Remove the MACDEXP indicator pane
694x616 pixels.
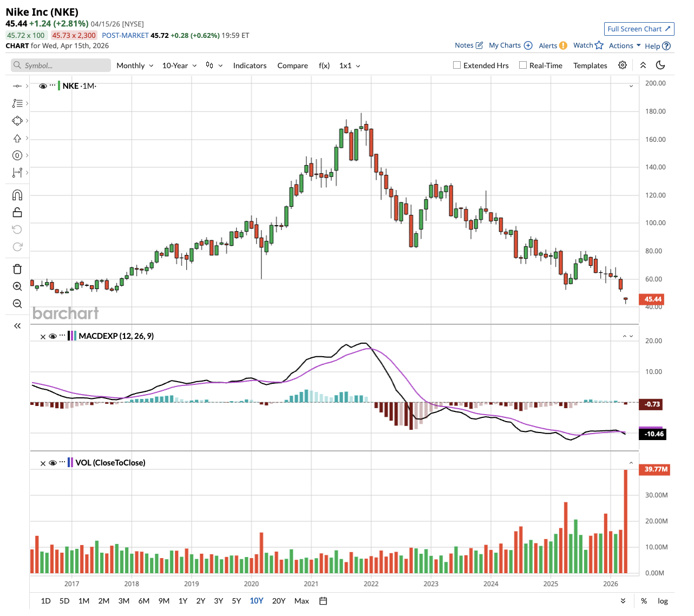click(x=43, y=336)
